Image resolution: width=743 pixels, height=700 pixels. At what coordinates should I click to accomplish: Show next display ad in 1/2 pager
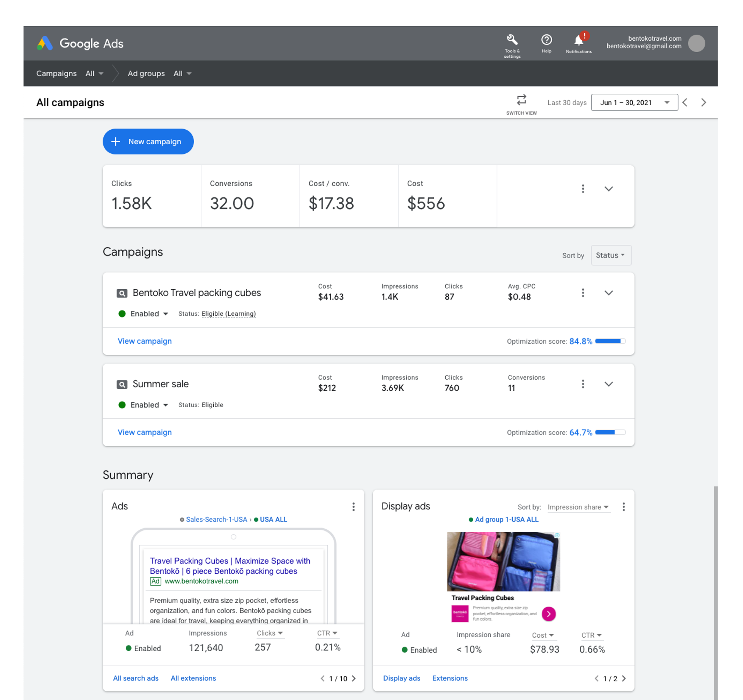pos(624,678)
